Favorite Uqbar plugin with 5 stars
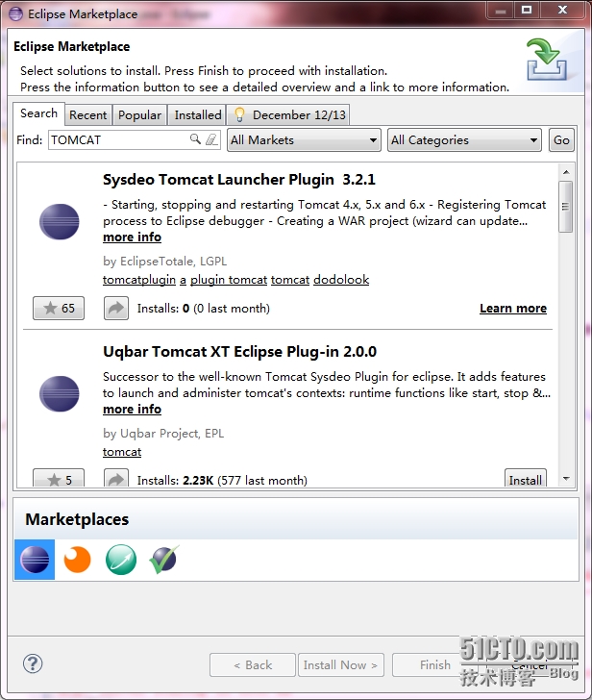Viewport: 592px width, 700px height. [59, 479]
